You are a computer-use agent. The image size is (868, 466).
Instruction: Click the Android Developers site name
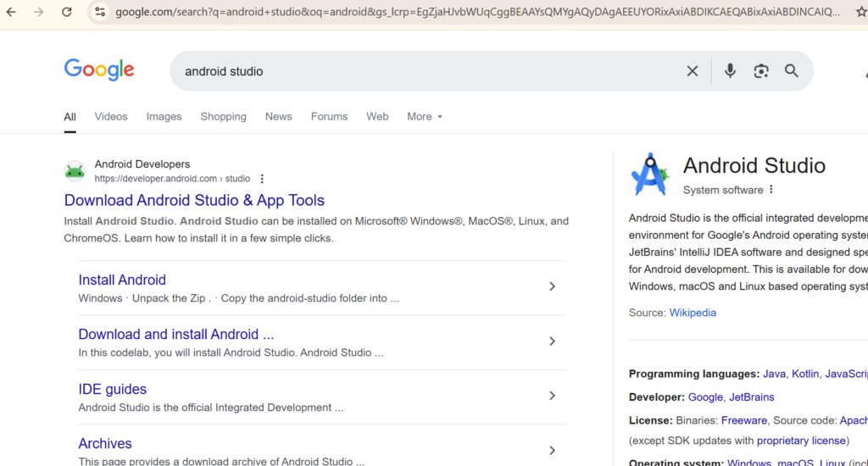click(142, 164)
